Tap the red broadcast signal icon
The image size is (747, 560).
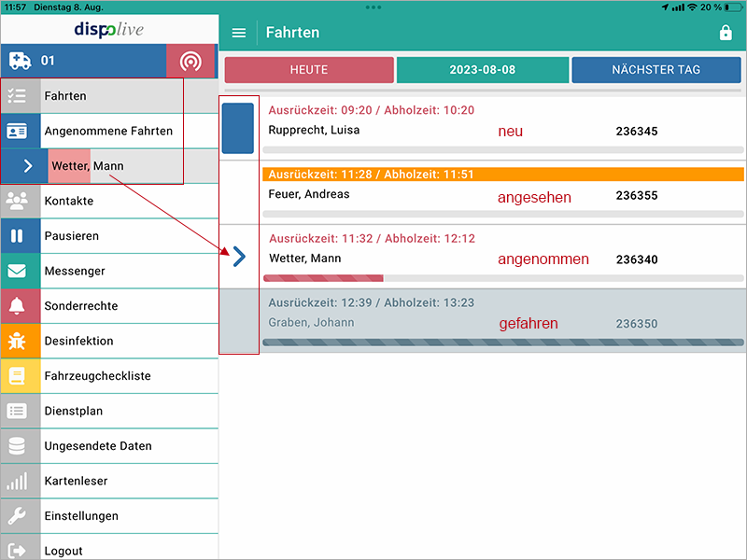pos(190,61)
